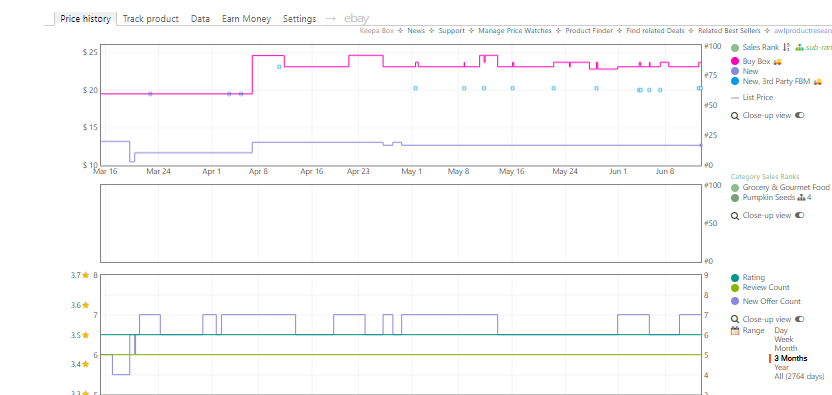The image size is (832, 395).
Task: Click the Review Count legend label
Action: pyautogui.click(x=766, y=287)
